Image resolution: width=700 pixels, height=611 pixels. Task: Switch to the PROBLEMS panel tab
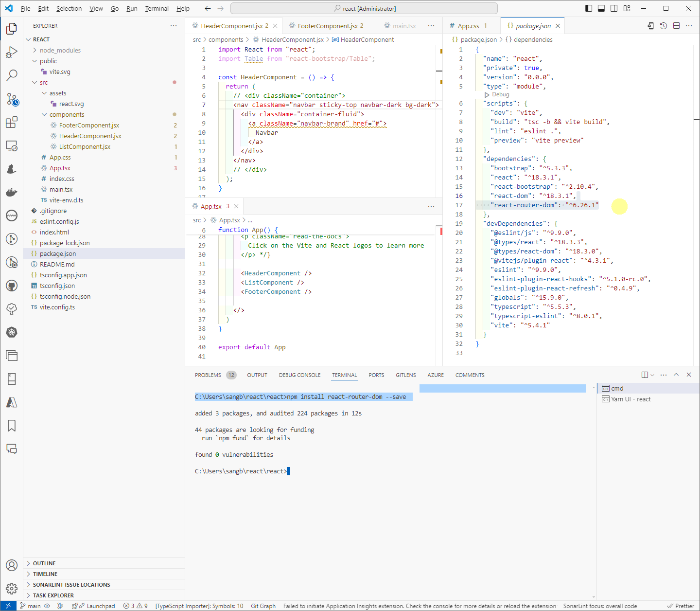208,375
